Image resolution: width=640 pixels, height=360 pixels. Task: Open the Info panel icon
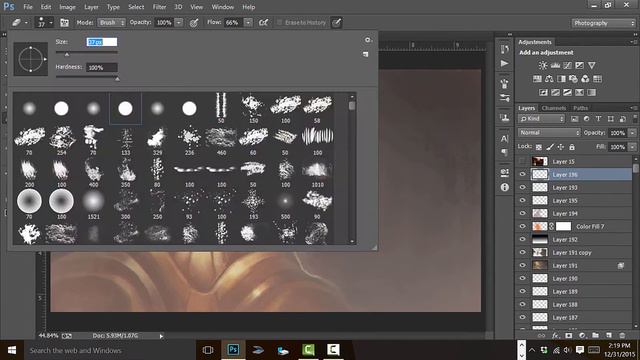click(504, 187)
